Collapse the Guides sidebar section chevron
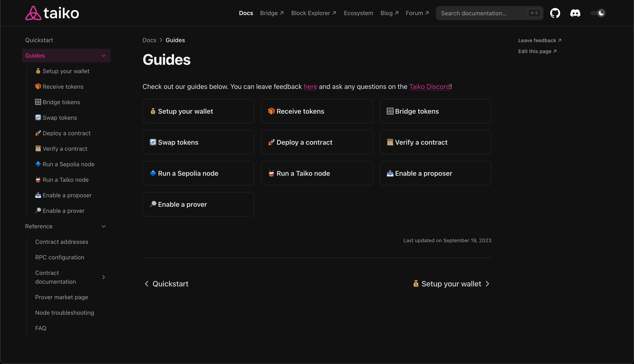This screenshot has width=634, height=364. point(103,56)
